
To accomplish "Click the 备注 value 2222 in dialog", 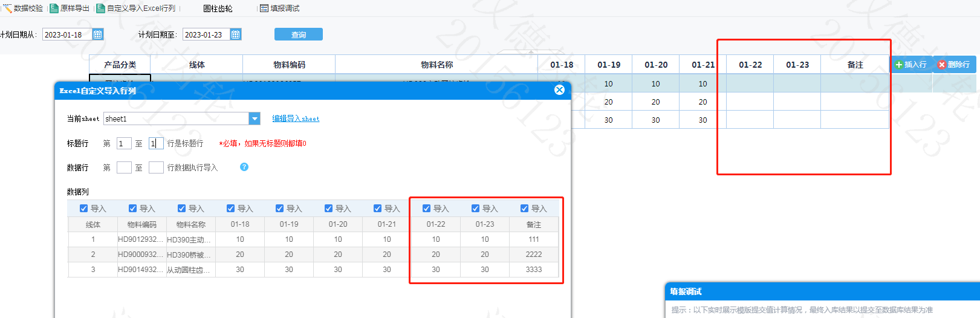I will pyautogui.click(x=534, y=255).
